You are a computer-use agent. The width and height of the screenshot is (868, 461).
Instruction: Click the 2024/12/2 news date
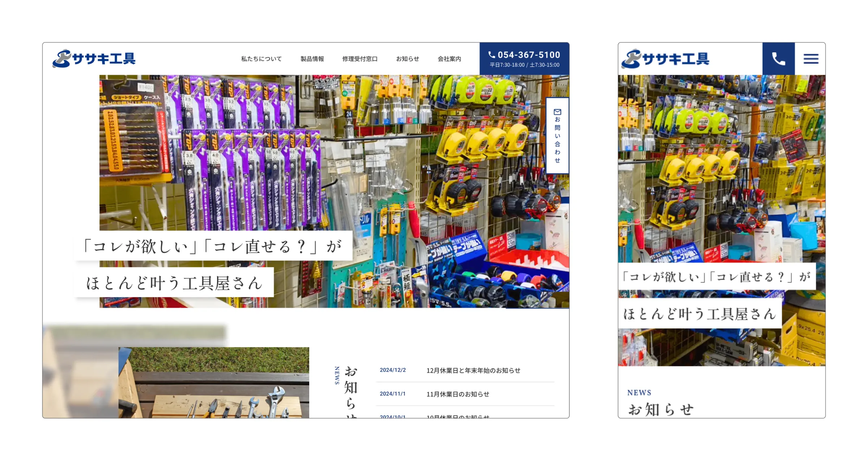pyautogui.click(x=392, y=370)
